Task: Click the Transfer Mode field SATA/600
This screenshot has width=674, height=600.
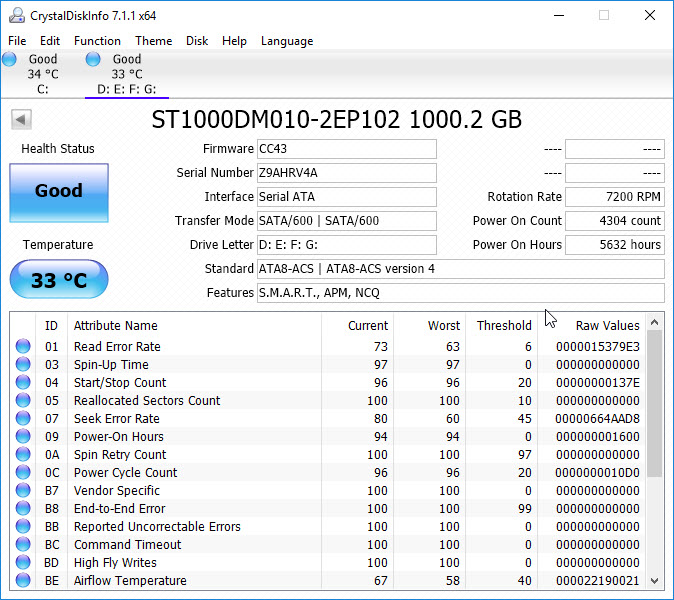Action: (x=347, y=221)
